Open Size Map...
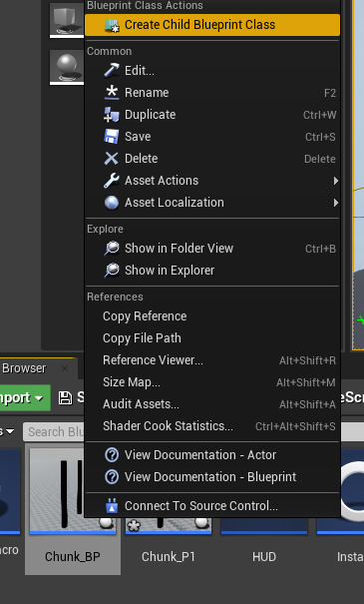Image resolution: width=364 pixels, height=604 pixels. 212,382
